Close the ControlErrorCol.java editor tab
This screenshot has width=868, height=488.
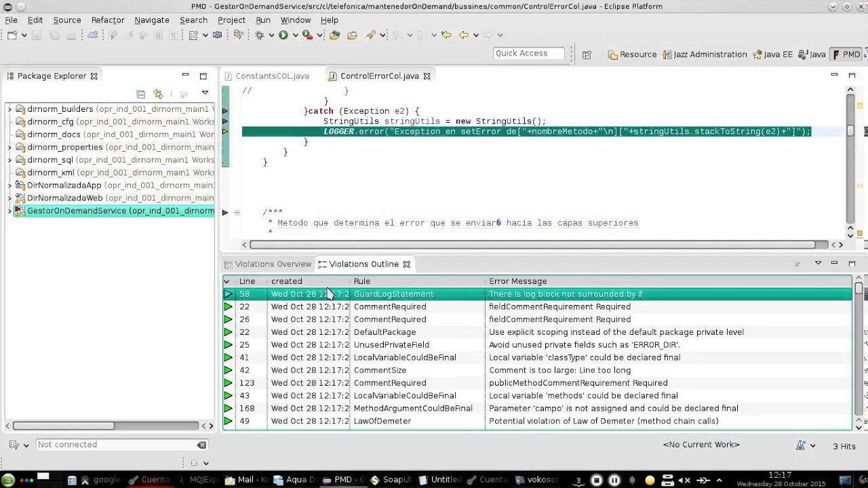tap(427, 76)
